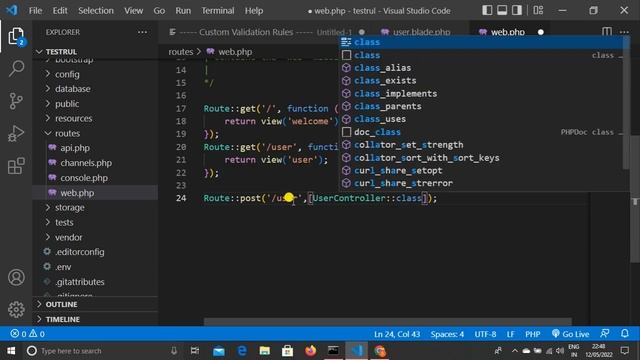Click the Split Editor Right icon

point(607,32)
